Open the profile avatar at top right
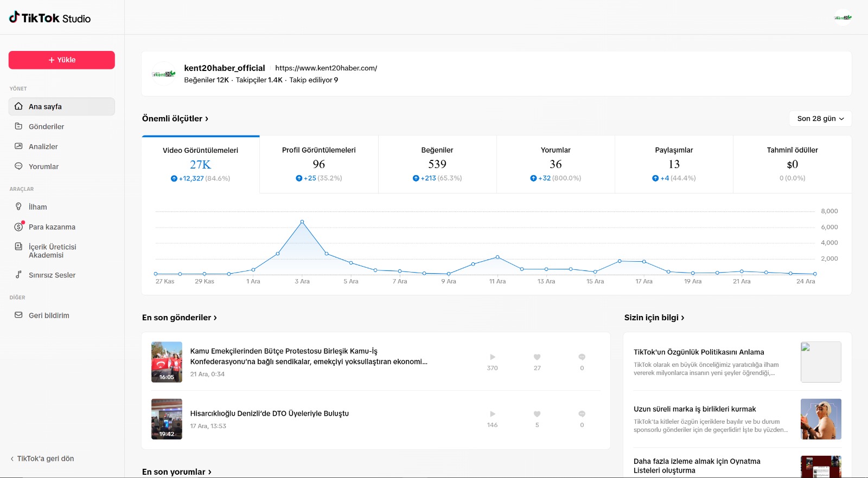Image resolution: width=868 pixels, height=478 pixels. tap(843, 17)
